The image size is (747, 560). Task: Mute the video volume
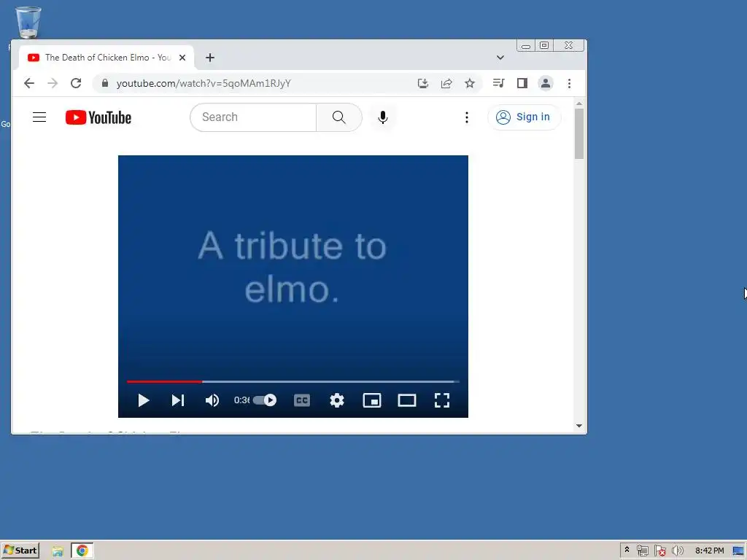coord(212,400)
